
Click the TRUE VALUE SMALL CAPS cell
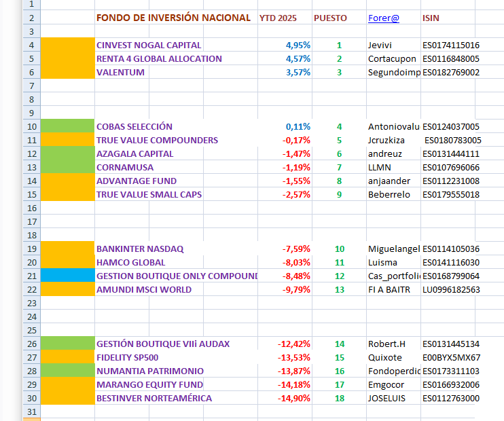pyautogui.click(x=149, y=194)
